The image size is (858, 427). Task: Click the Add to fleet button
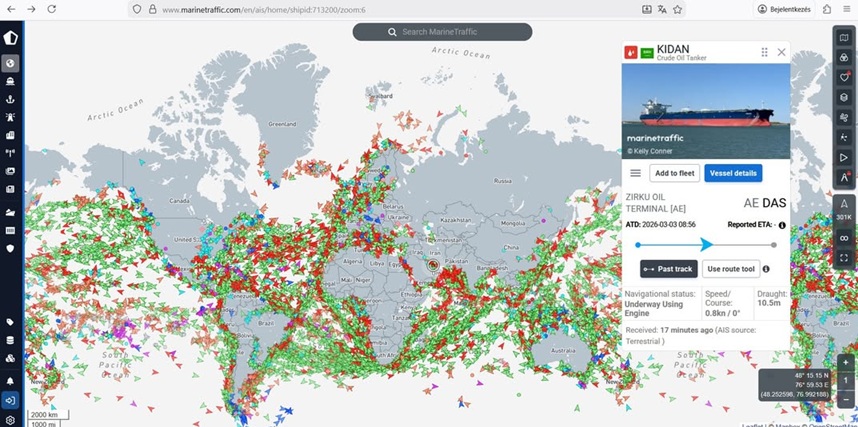tap(674, 173)
